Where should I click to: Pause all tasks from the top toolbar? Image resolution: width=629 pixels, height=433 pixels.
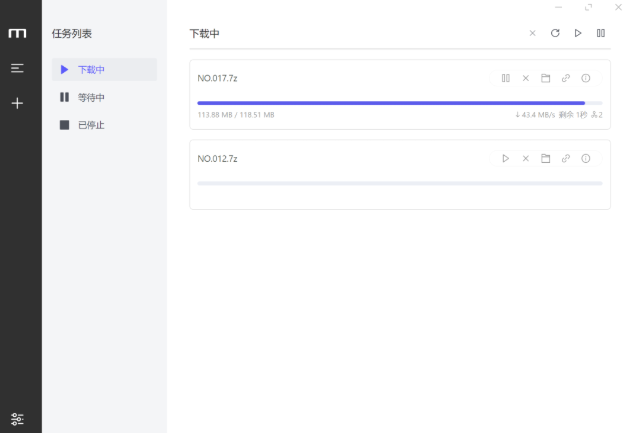(x=600, y=33)
